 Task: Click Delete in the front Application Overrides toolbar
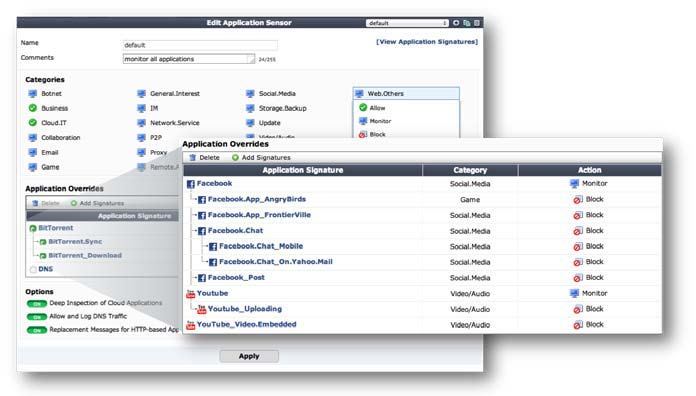[205, 158]
